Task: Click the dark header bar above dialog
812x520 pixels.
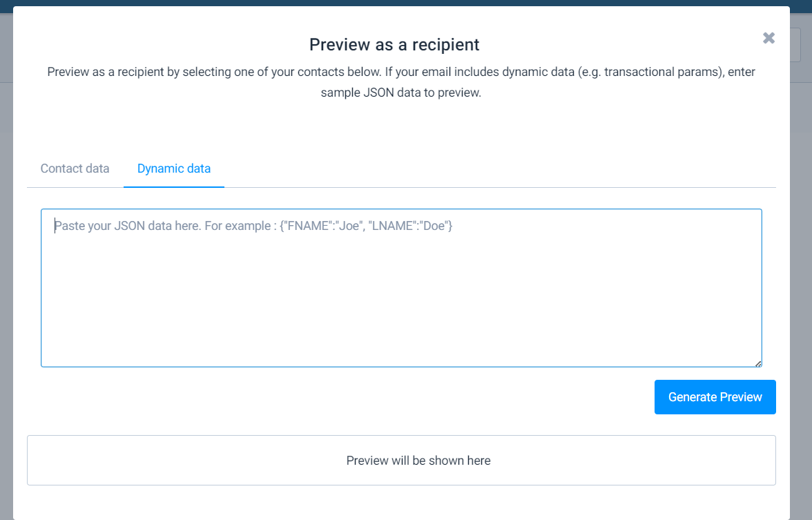Action: coord(406,3)
